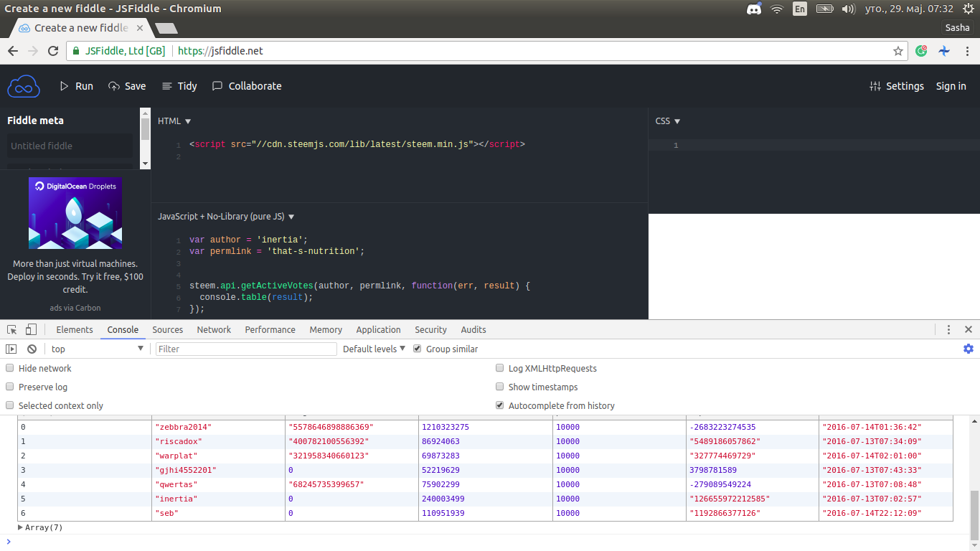Clear console with the clear icon
Screen dimensions: 980x551
tap(32, 349)
